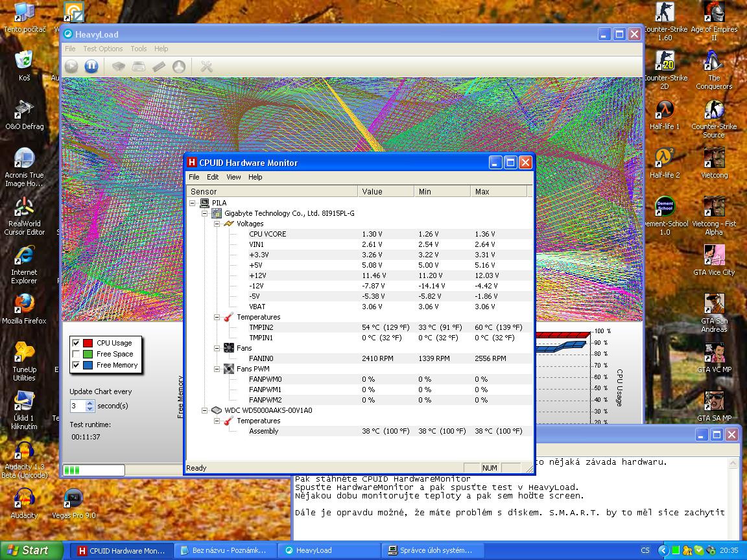Image resolution: width=747 pixels, height=560 pixels.
Task: Click the Windows Start button
Action: point(31,550)
